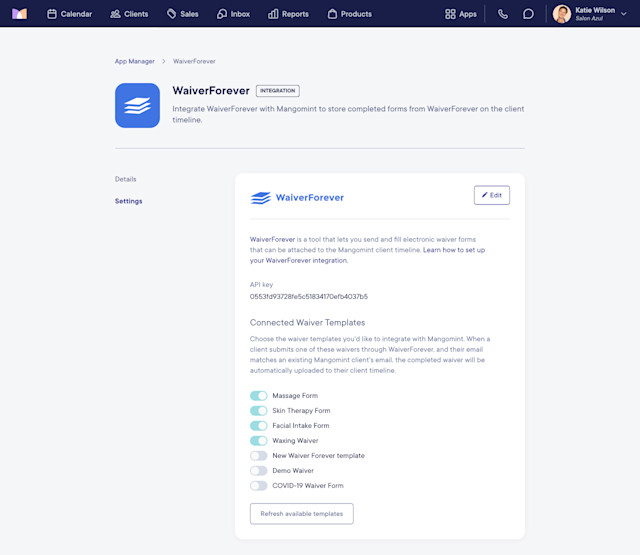This screenshot has width=640, height=555.
Task: Go to the Sales section
Action: [182, 14]
